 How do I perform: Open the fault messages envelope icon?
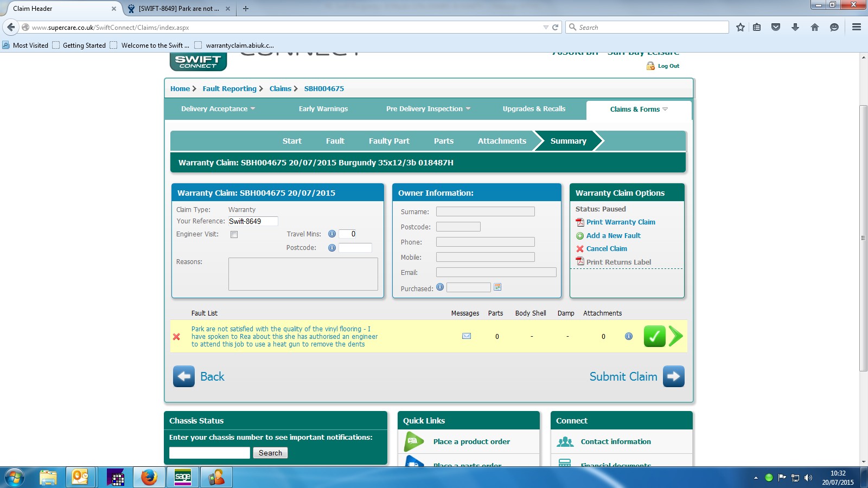(466, 336)
